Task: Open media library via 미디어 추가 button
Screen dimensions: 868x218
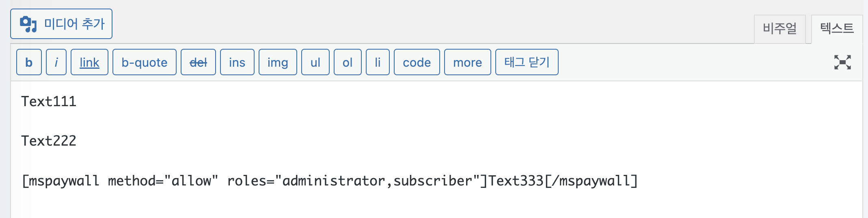Action: [x=61, y=24]
